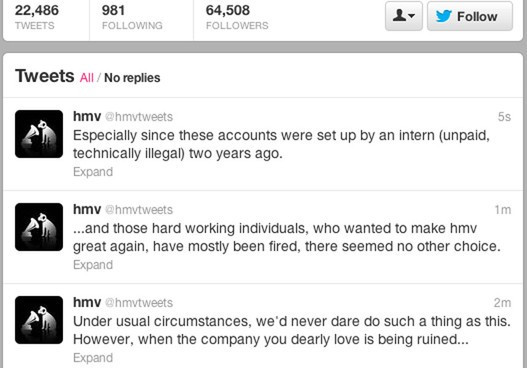Image resolution: width=527 pixels, height=368 pixels.
Task: Click the Tweets section heading
Action: click(45, 76)
